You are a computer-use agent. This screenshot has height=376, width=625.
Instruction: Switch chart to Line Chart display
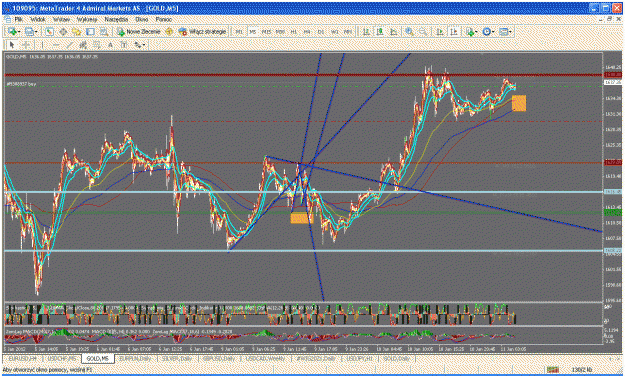coord(393,31)
